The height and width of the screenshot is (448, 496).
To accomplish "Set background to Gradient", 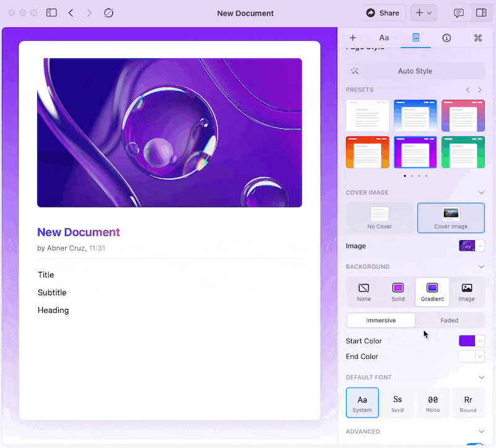I will click(432, 292).
